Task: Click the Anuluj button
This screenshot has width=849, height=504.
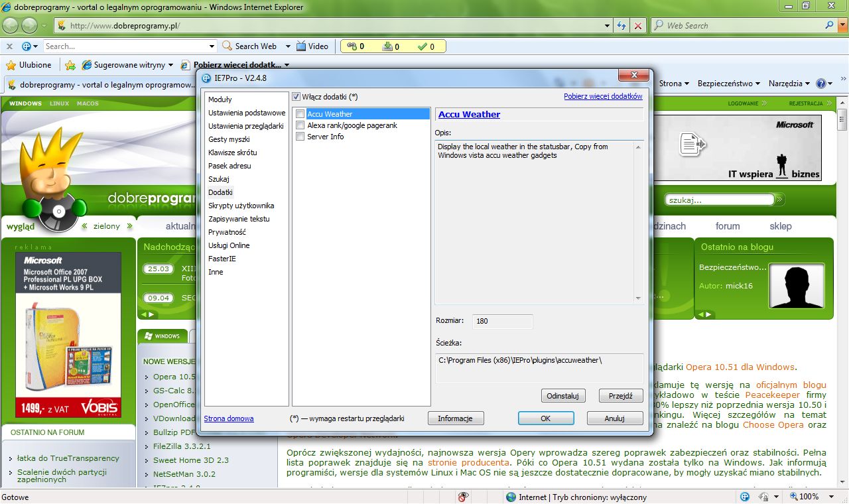Action: [615, 418]
